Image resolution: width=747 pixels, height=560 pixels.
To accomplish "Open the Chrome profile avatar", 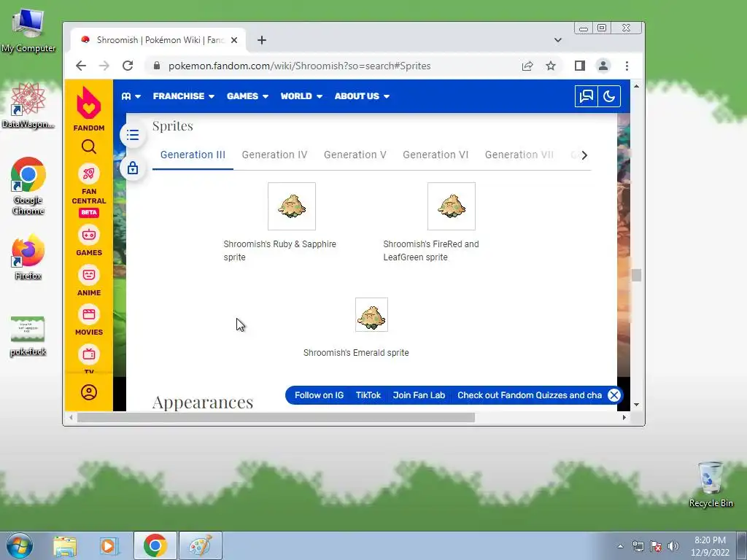I will pyautogui.click(x=603, y=66).
